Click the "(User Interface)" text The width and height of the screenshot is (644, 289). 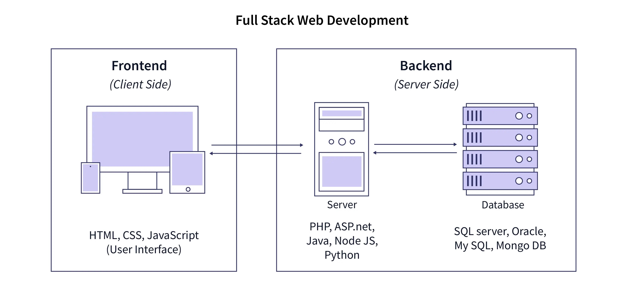(144, 249)
